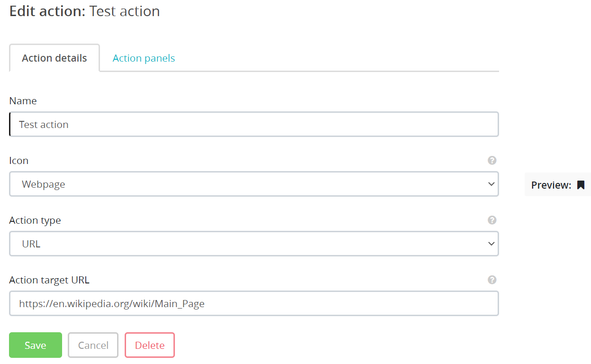This screenshot has width=591, height=364.
Task: Click the Edit action page heading
Action: click(x=85, y=11)
